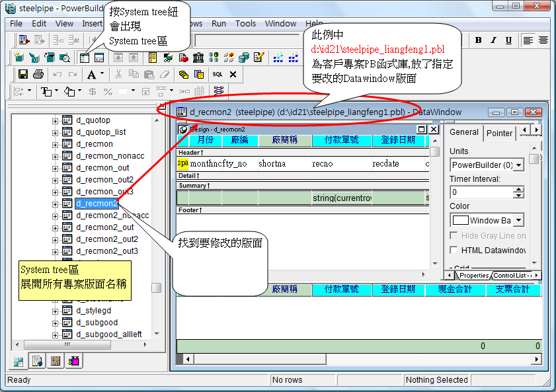Expand the d_quotop tree node
Image resolution: width=556 pixels, height=392 pixels.
pyautogui.click(x=55, y=121)
